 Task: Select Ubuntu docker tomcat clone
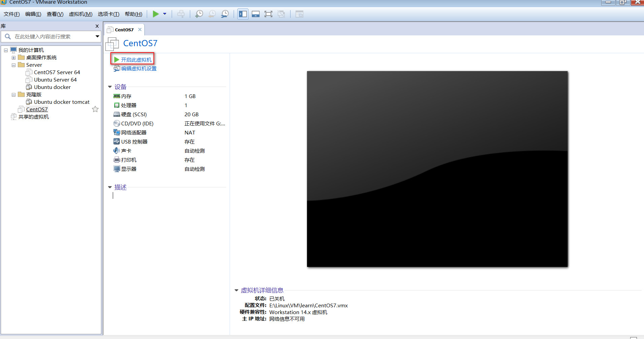coord(62,102)
